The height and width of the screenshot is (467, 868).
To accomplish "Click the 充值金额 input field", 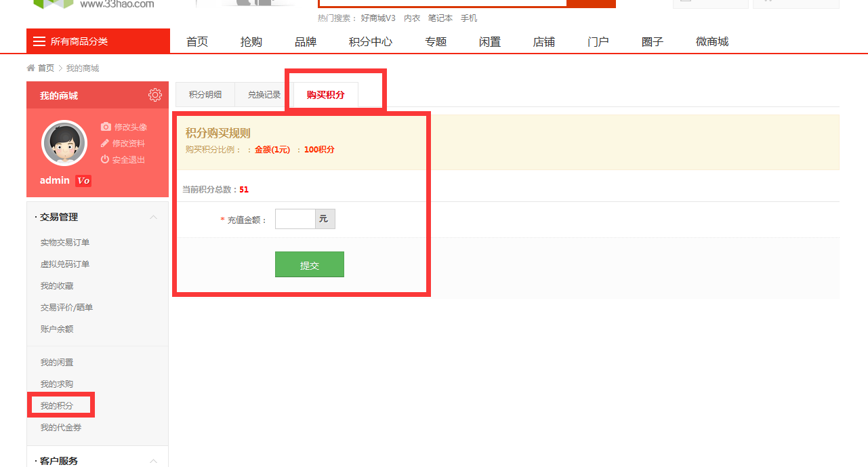I will 295,219.
